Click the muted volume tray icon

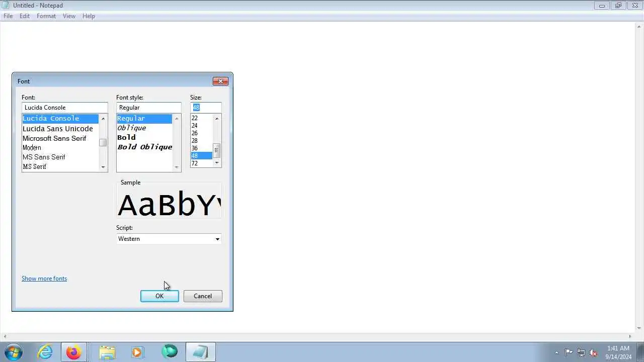coord(593,352)
